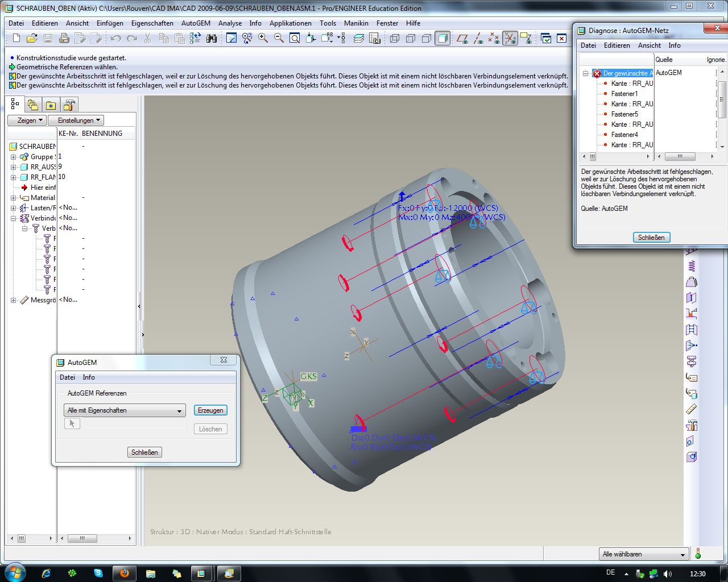Toggle datum points display
This screenshot has height=582, width=728.
click(x=495, y=38)
